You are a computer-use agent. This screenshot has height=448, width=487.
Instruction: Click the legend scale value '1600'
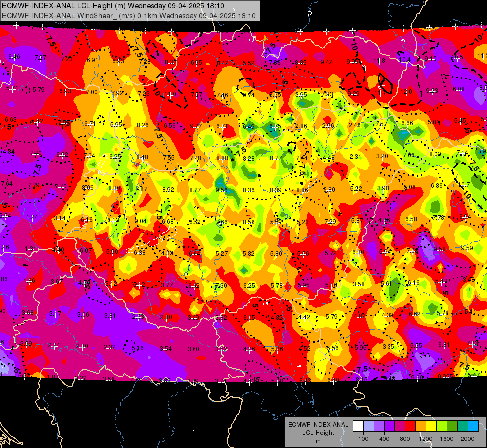[x=446, y=439]
